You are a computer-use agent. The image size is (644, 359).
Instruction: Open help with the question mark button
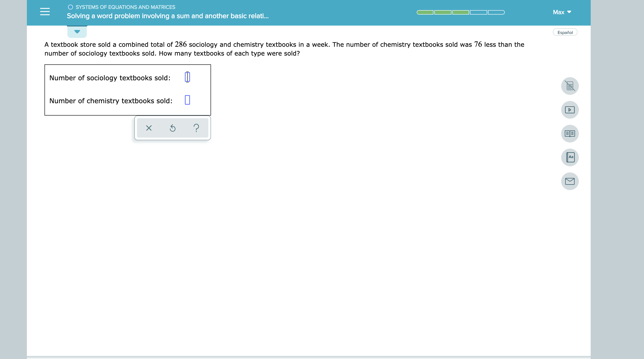click(x=196, y=128)
